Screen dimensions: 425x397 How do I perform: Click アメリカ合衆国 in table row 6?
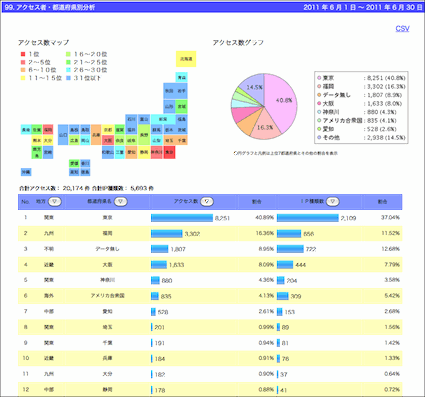point(107,296)
